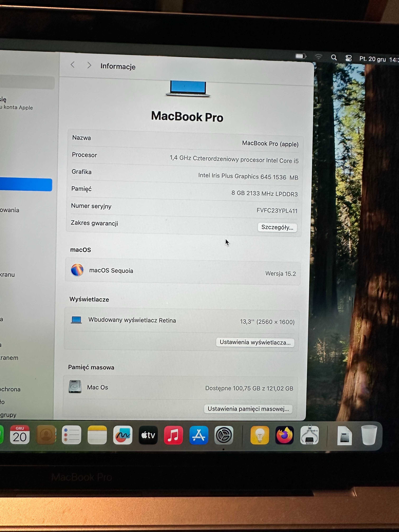Click the MacBook Pro image at top

[188, 89]
